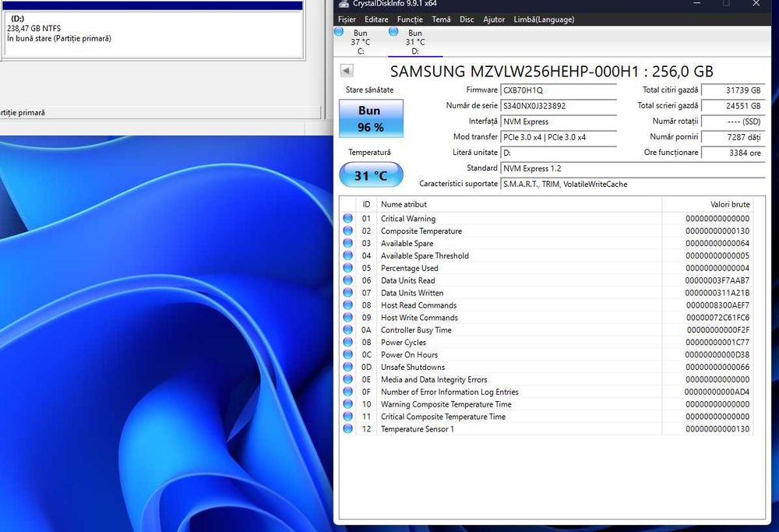Click the status icon for Power On Hours
Screen dimensions: 779x532
[347, 354]
